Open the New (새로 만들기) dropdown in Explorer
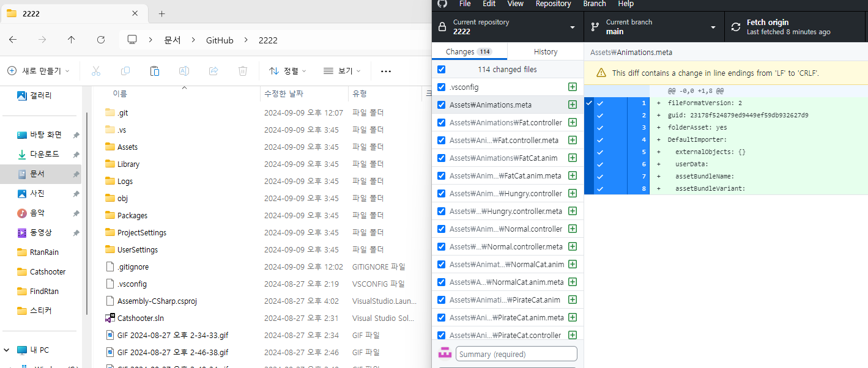The height and width of the screenshot is (368, 868). (39, 71)
